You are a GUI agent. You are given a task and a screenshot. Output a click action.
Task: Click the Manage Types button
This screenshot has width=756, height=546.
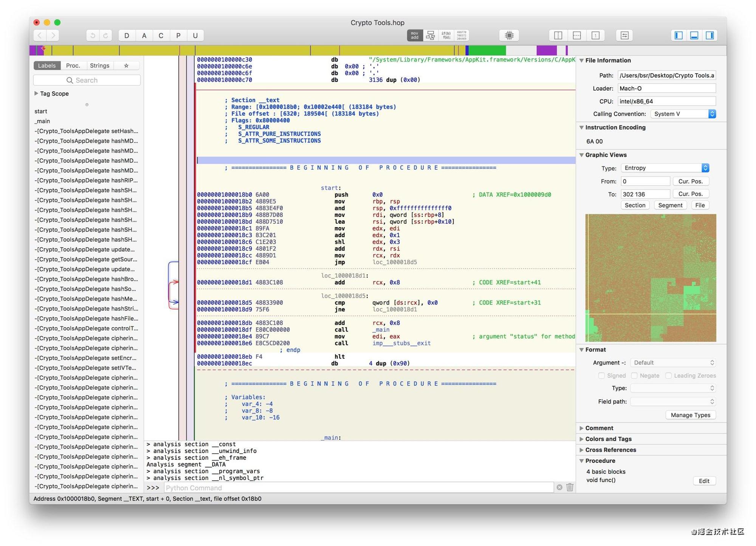point(691,415)
